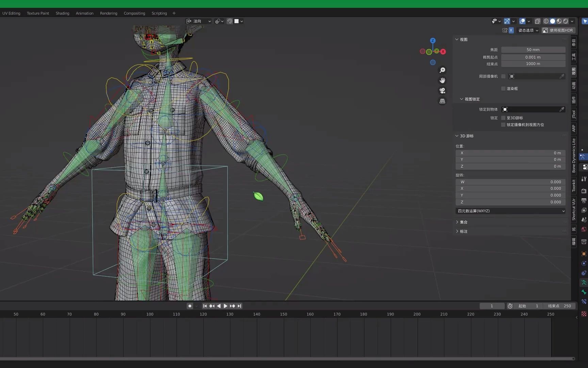Enable the 渲染框 checkbox
588x368 pixels.
(x=503, y=89)
